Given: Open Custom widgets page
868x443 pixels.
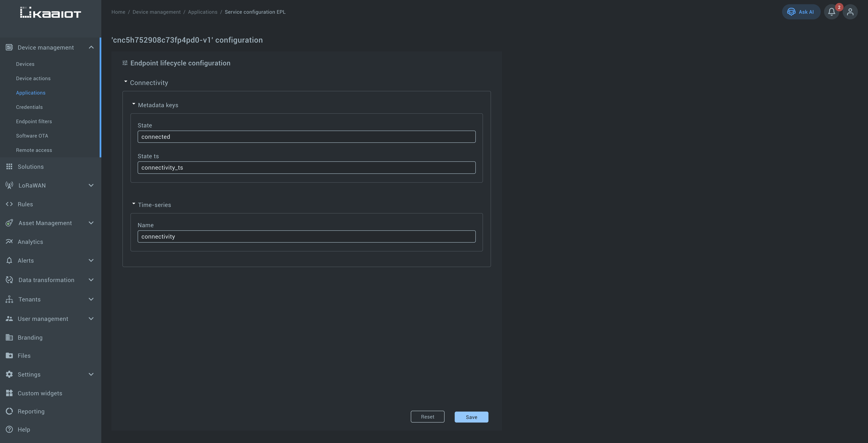Looking at the screenshot, I should (40, 393).
